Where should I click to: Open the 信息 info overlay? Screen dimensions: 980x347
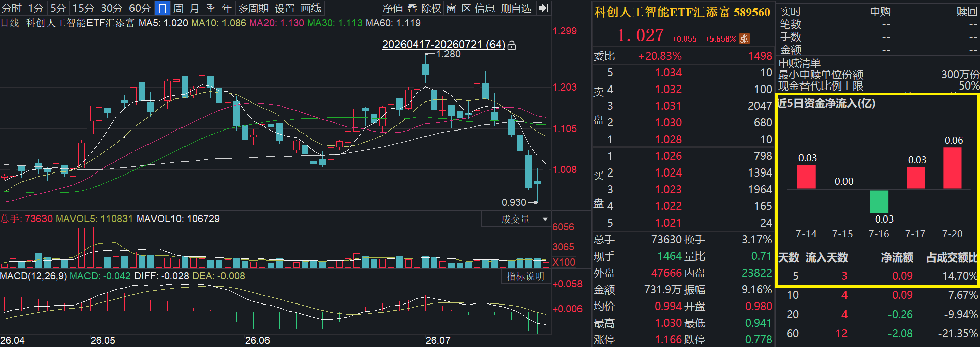485,8
